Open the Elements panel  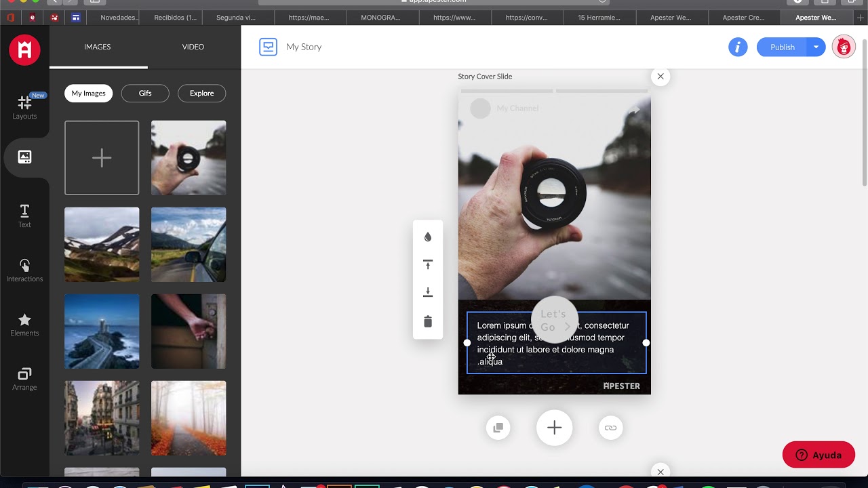pos(24,325)
